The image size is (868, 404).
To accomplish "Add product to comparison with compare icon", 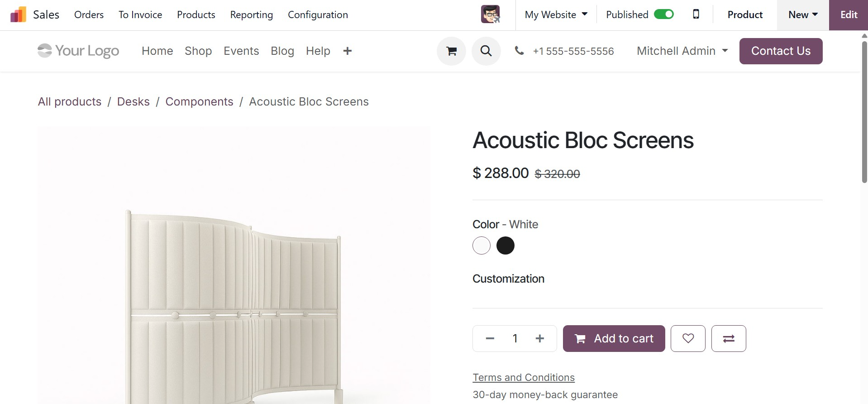I will tap(728, 338).
